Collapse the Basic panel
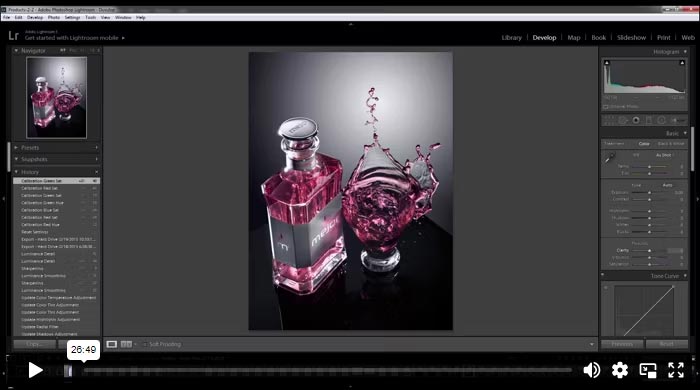This screenshot has width=700, height=390. pos(685,133)
